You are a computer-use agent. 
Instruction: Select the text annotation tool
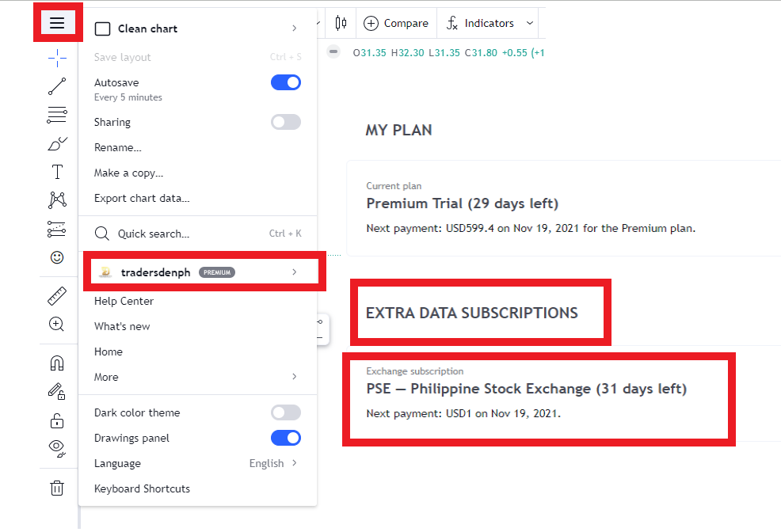[57, 172]
